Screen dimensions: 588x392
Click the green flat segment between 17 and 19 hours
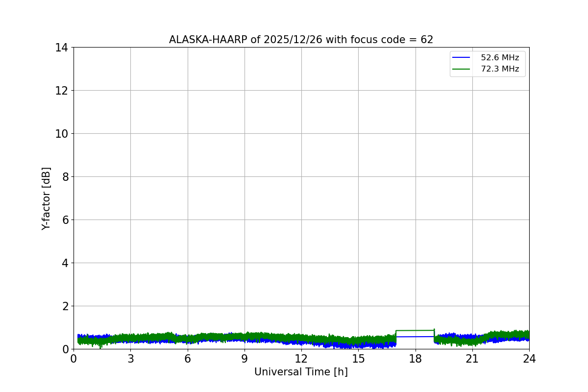[415, 330]
